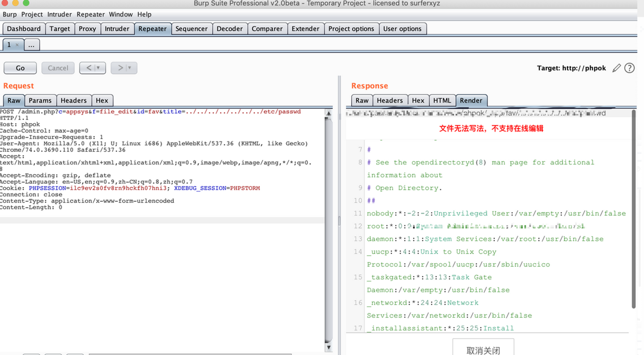644x355 pixels.
Task: Switch to the Proxy tab
Action: coord(87,29)
